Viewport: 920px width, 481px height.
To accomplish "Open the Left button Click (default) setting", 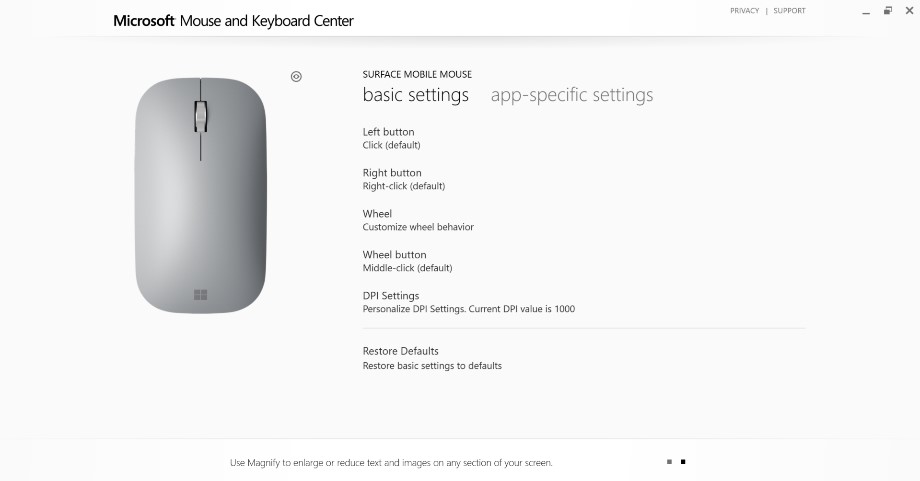I will [x=391, y=138].
